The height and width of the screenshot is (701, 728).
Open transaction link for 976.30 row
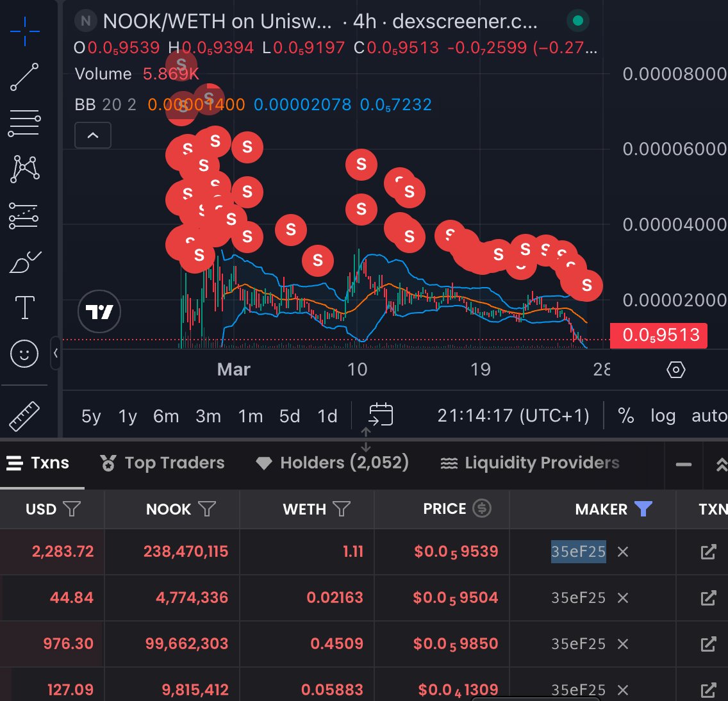click(709, 644)
